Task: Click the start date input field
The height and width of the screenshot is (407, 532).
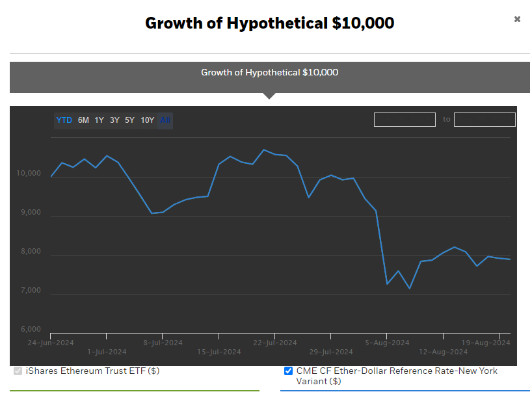Action: click(405, 120)
